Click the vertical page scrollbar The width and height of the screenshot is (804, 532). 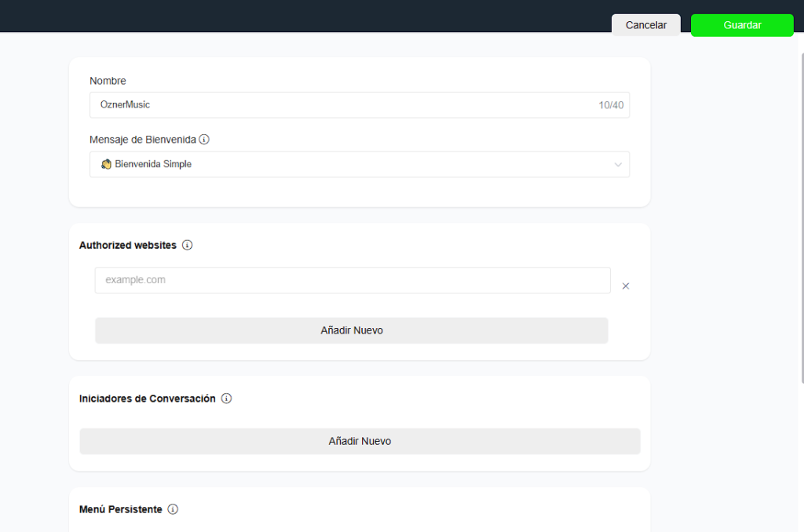[x=800, y=220]
